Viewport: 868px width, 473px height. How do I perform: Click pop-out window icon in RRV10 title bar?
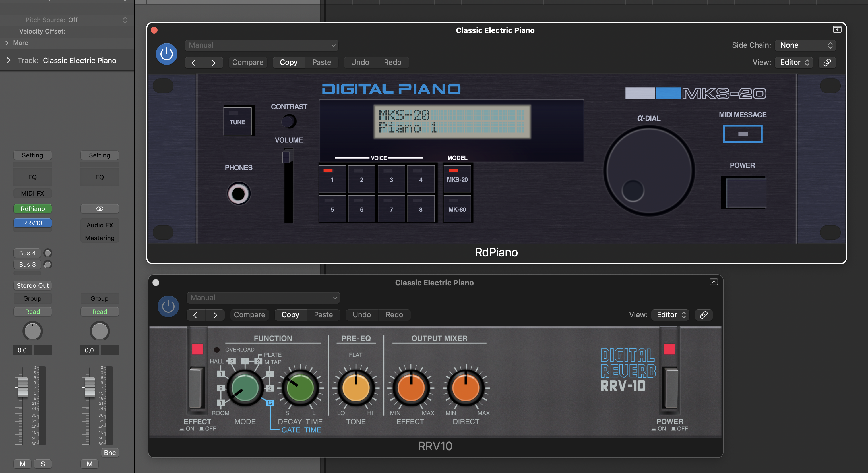[714, 282]
